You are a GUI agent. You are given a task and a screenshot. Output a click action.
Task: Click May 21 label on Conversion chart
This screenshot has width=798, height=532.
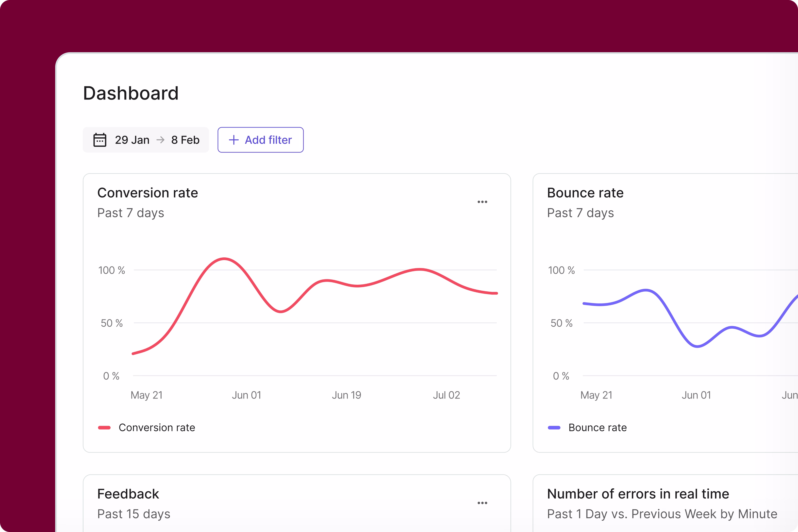click(147, 395)
